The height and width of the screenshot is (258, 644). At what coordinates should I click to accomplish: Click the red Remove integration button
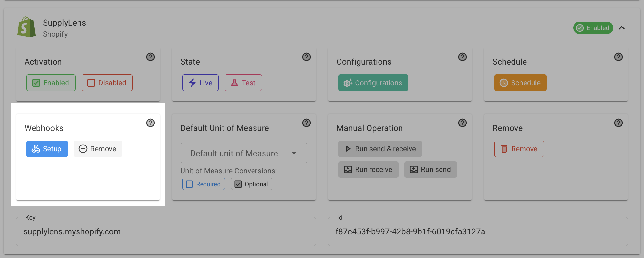(x=519, y=149)
